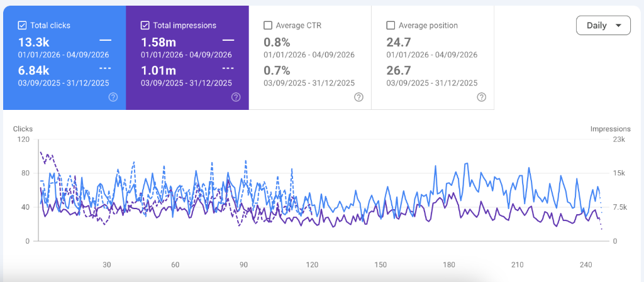Click the Impressions axis title
This screenshot has width=644, height=282.
tap(610, 129)
